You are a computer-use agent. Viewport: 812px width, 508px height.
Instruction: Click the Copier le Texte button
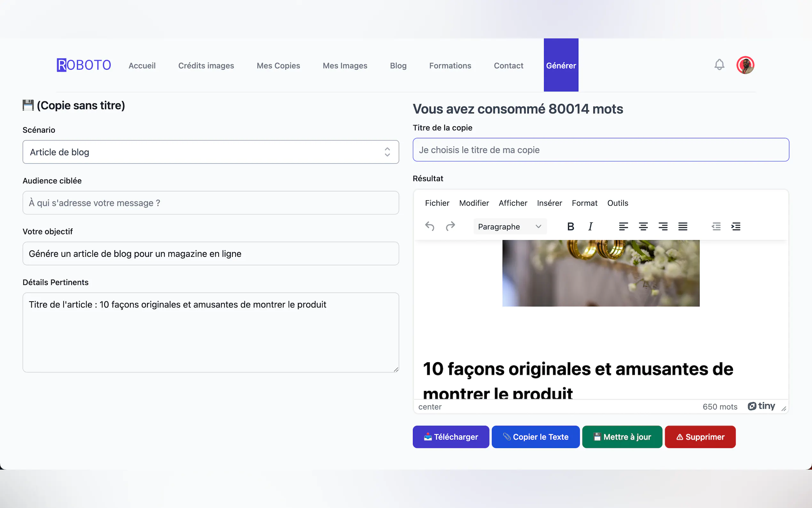pyautogui.click(x=535, y=437)
